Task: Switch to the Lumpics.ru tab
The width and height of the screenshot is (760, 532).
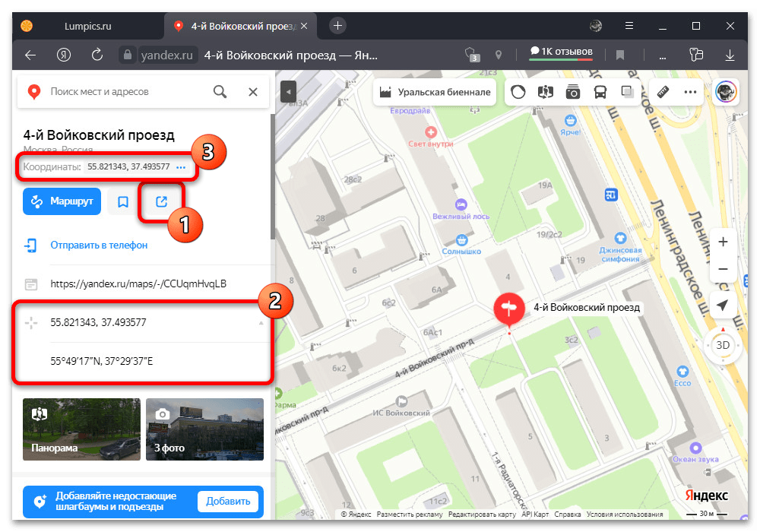Action: 87,26
